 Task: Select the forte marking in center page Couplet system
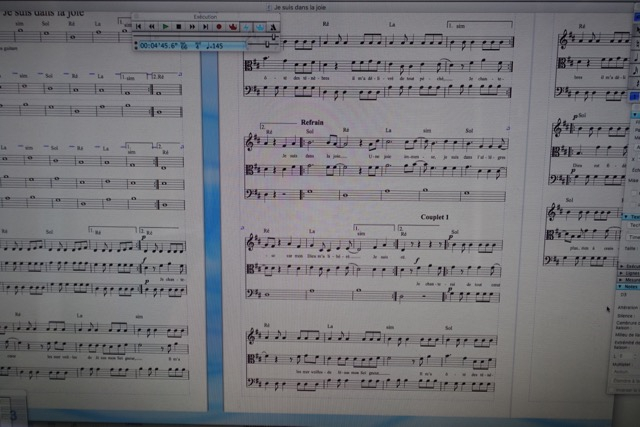pos(417,260)
